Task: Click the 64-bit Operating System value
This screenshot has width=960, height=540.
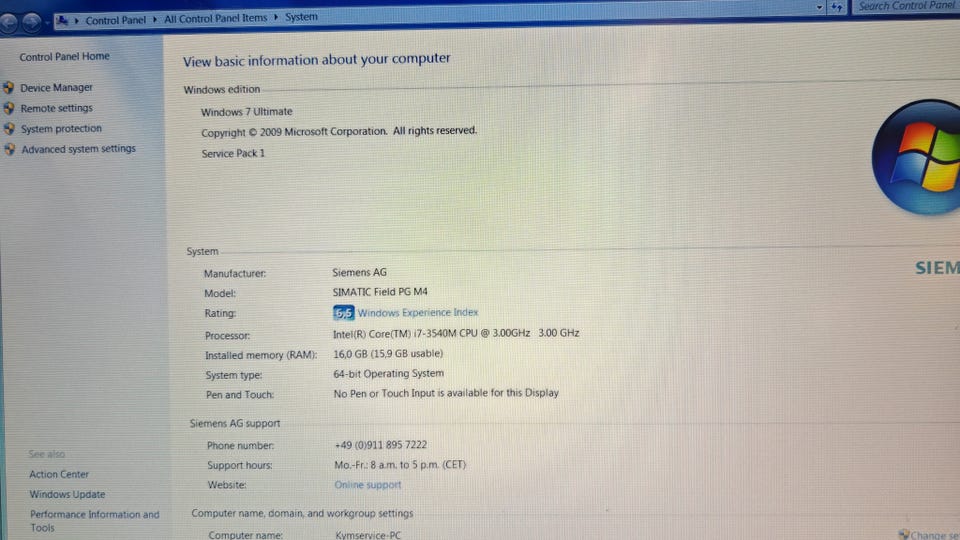Action: pyautogui.click(x=389, y=373)
